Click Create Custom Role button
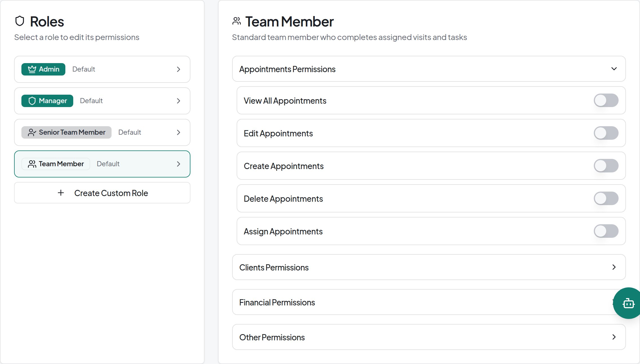Image resolution: width=640 pixels, height=364 pixels. point(102,193)
